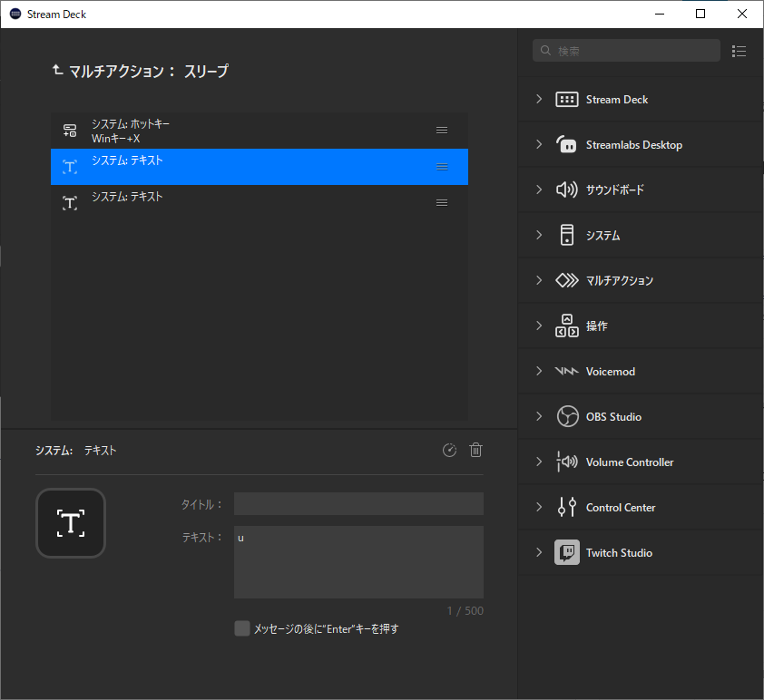The image size is (764, 700).
Task: Click the hotkey icon for Winキー+X row
Action: (70, 131)
